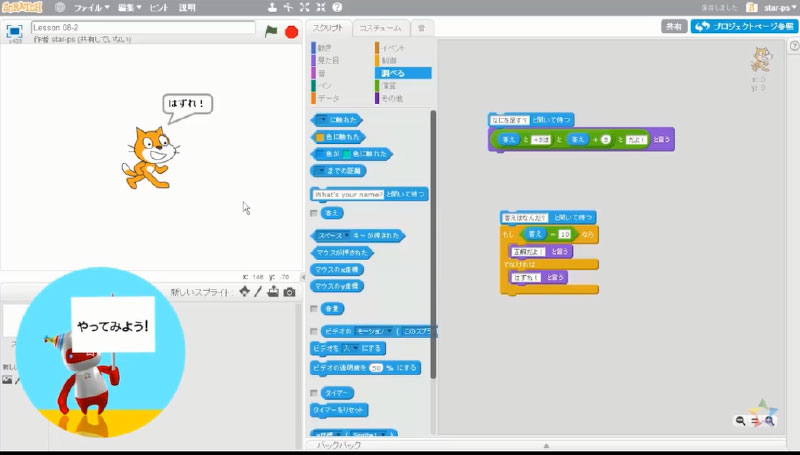Open the ファイル menu
The image size is (800, 455).
click(x=91, y=8)
